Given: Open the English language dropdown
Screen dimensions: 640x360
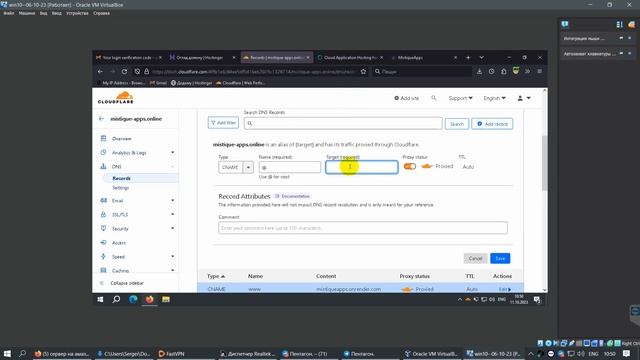Looking at the screenshot, I should point(494,98).
